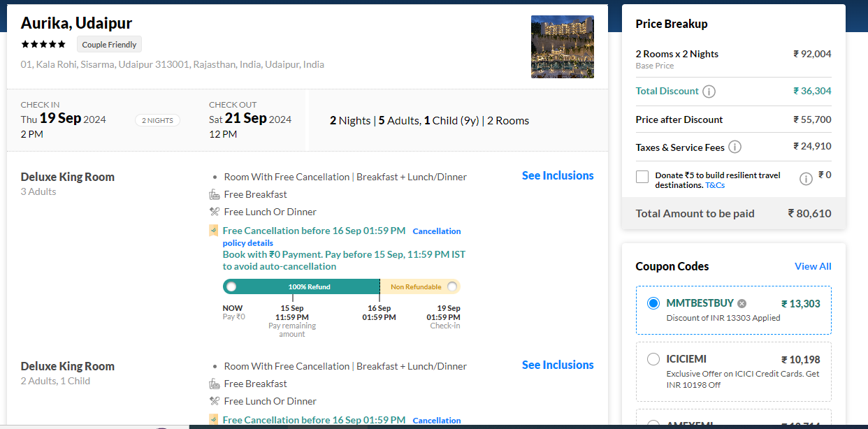Screen dimensions: 868x429
Task: Click the Coupon Codes heading
Action: pyautogui.click(x=672, y=266)
